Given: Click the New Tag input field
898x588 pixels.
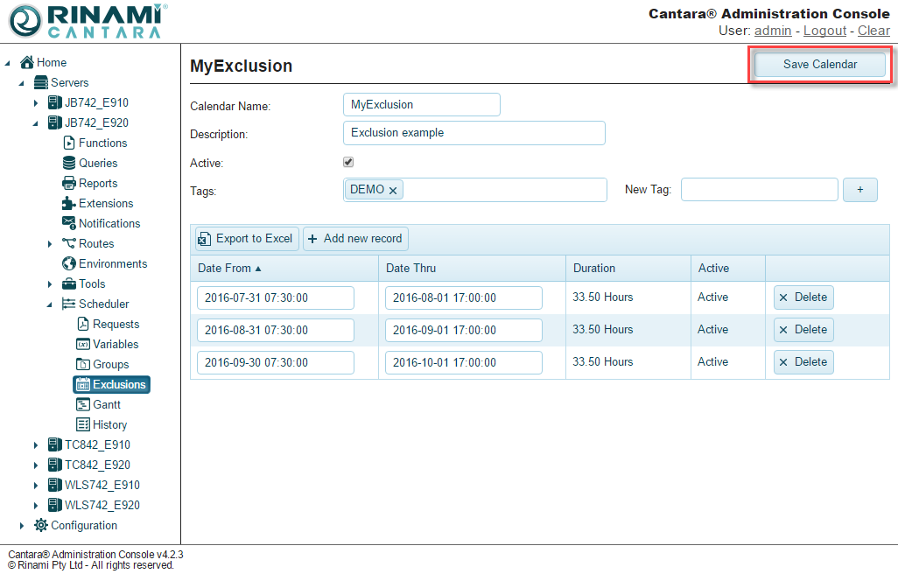Looking at the screenshot, I should 759,190.
